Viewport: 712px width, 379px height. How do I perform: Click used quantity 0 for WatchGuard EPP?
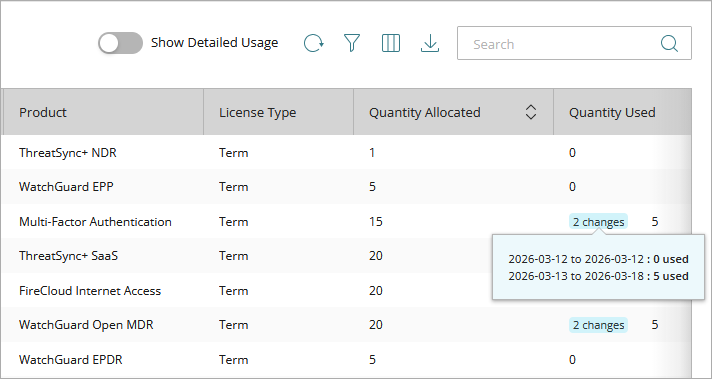pyautogui.click(x=572, y=187)
